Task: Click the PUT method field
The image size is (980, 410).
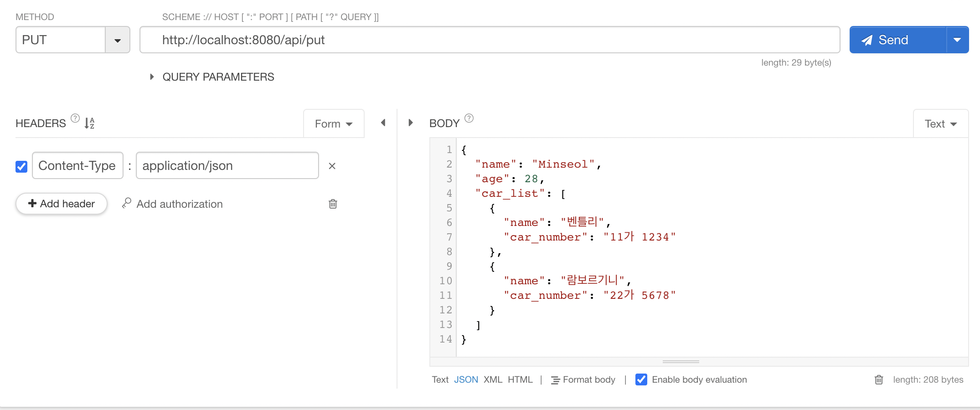Action: point(61,40)
